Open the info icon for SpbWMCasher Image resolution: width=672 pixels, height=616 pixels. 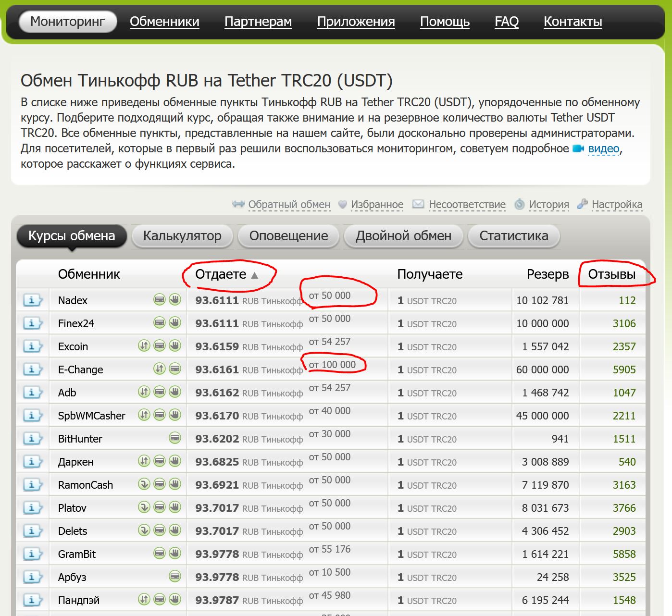(x=33, y=416)
